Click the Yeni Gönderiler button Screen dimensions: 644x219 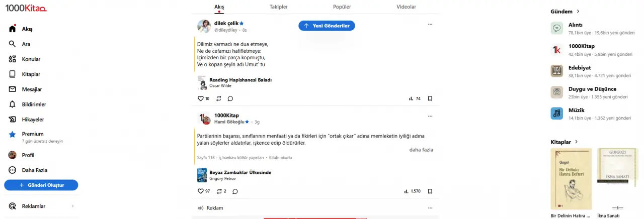point(327,26)
